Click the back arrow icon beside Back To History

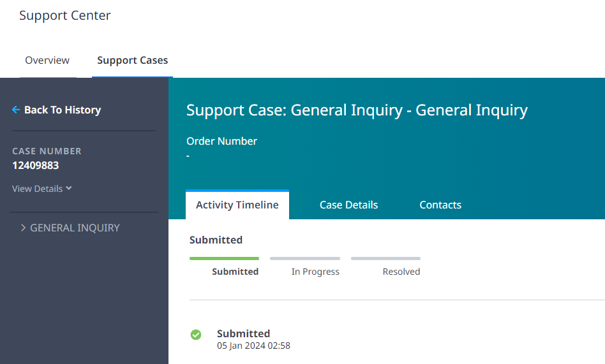coord(16,110)
